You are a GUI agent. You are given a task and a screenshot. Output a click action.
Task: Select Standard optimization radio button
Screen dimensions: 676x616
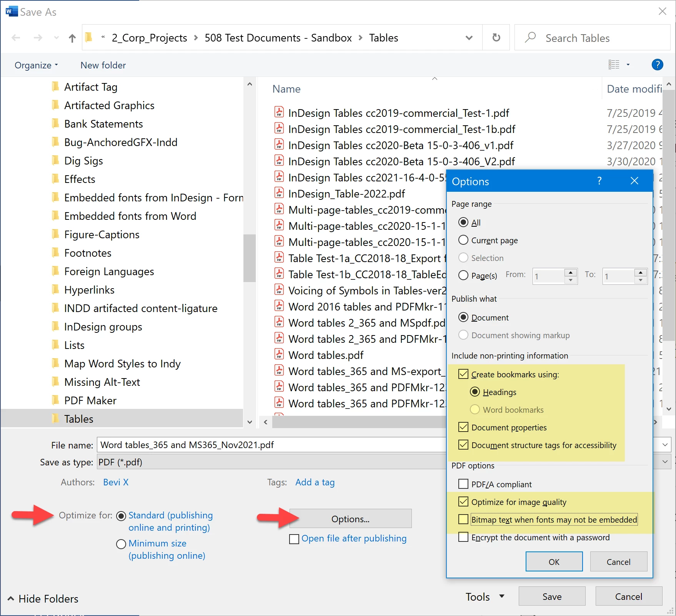pyautogui.click(x=121, y=516)
